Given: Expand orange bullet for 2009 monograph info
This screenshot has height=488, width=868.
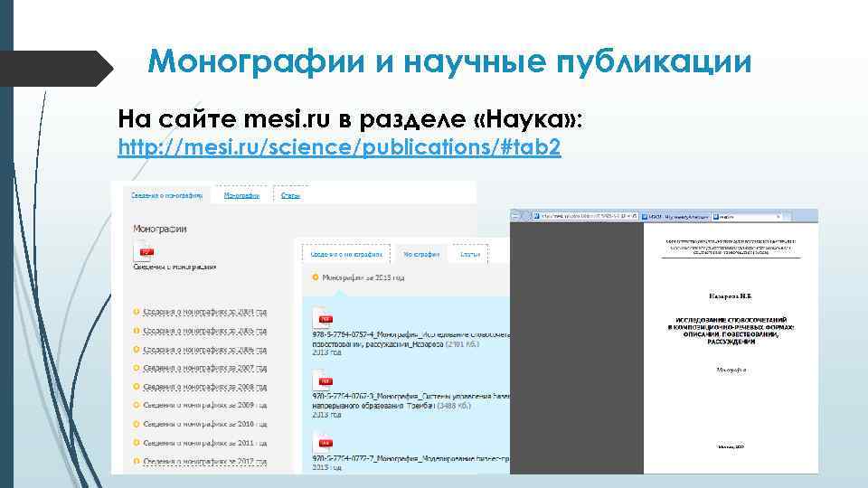Looking at the screenshot, I should click(x=137, y=405).
